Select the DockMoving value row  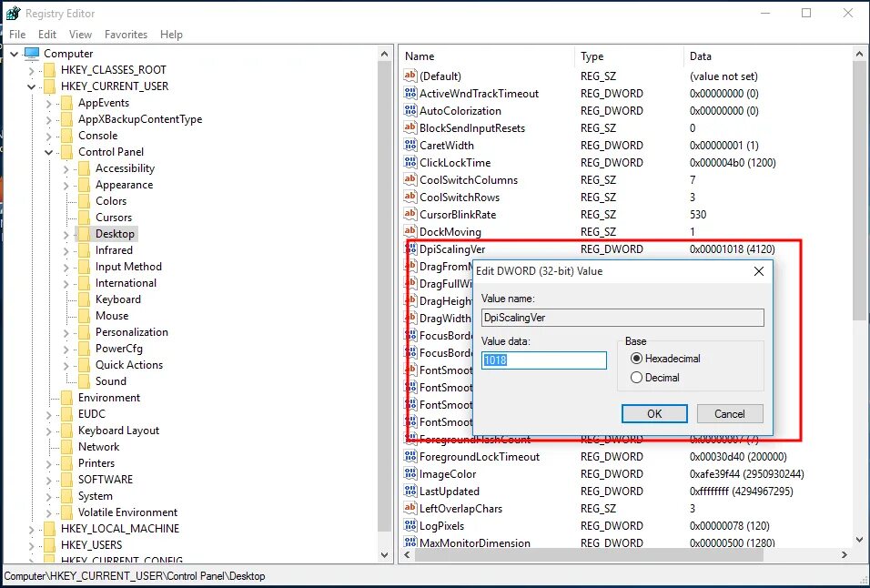tap(626, 231)
